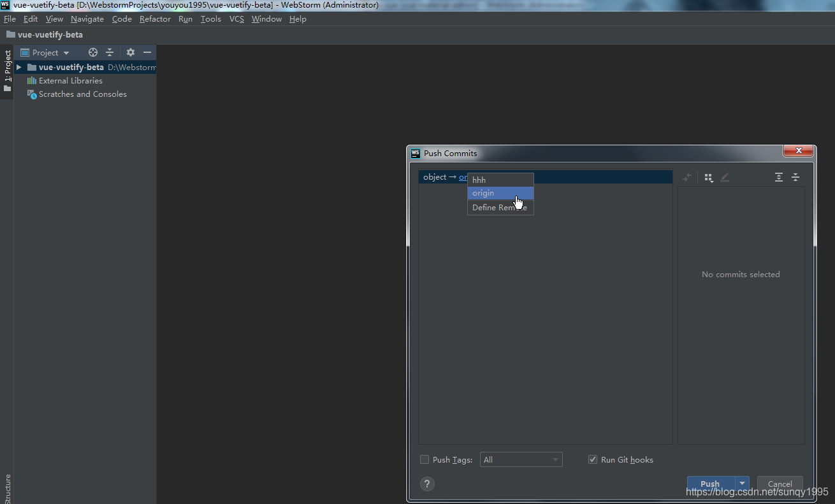Open the Tools menu
The width and height of the screenshot is (835, 504).
pos(210,19)
